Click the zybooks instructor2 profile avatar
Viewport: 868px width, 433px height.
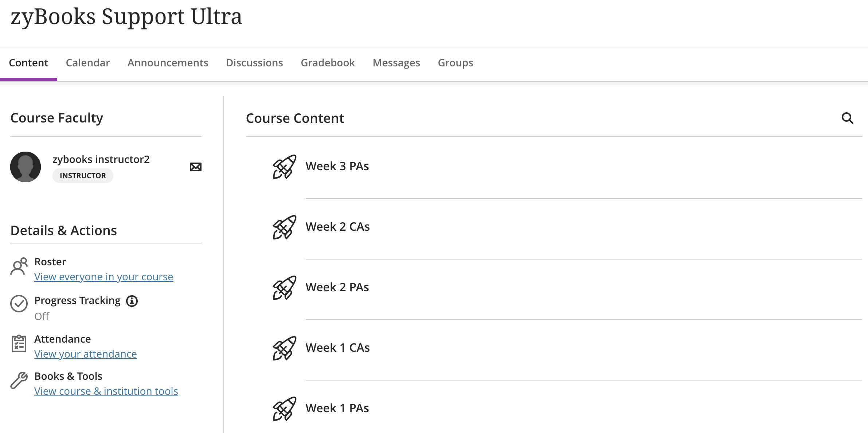coord(26,167)
